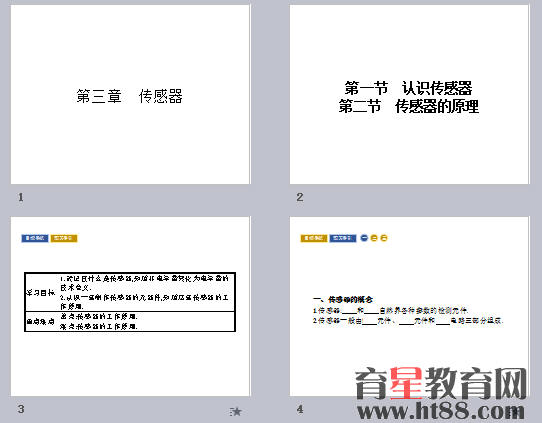Click the yellow circle 二 icon in slide 4
Screen dimensions: 542x423
(x=374, y=238)
